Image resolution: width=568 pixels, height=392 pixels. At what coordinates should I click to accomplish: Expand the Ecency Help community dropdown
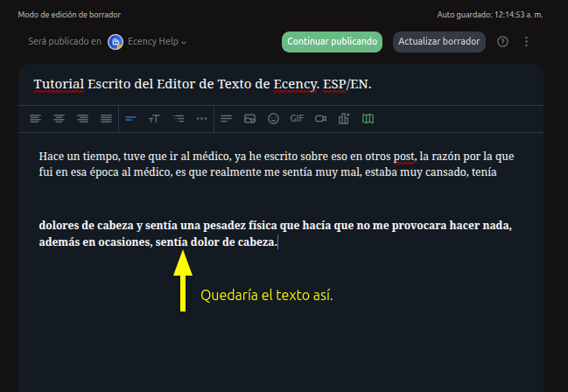coord(157,42)
